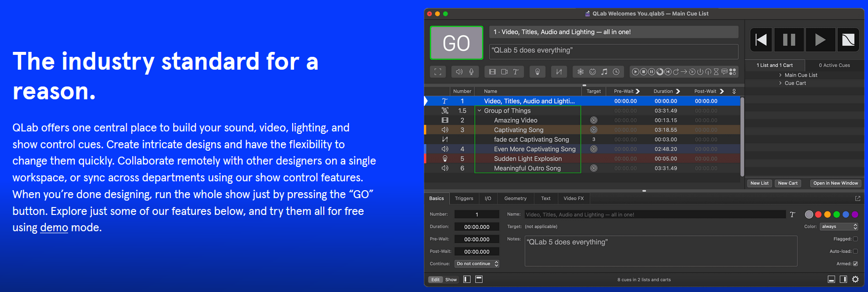Image resolution: width=868 pixels, height=292 pixels.
Task: Enable the Flagged checkbox
Action: [x=856, y=239]
